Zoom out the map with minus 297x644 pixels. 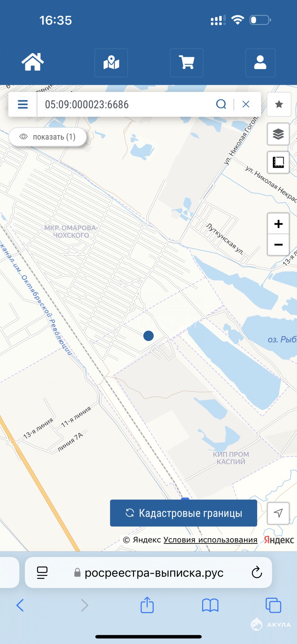[x=278, y=245]
